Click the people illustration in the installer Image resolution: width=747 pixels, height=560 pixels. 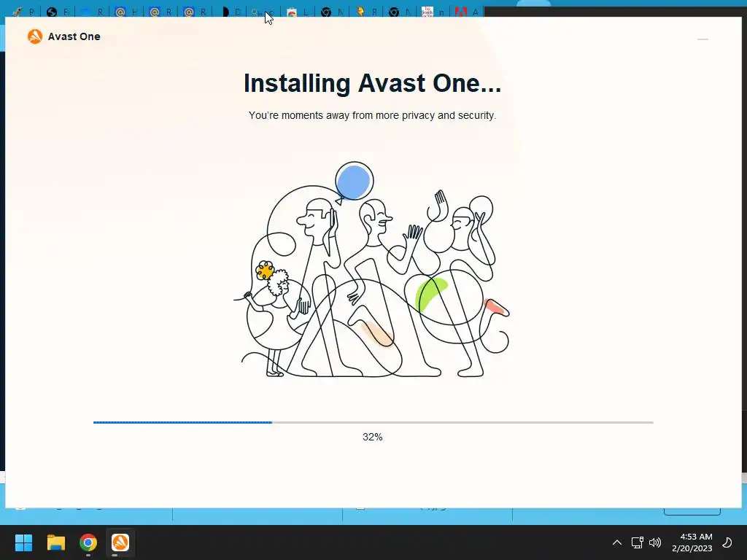pyautogui.click(x=373, y=270)
